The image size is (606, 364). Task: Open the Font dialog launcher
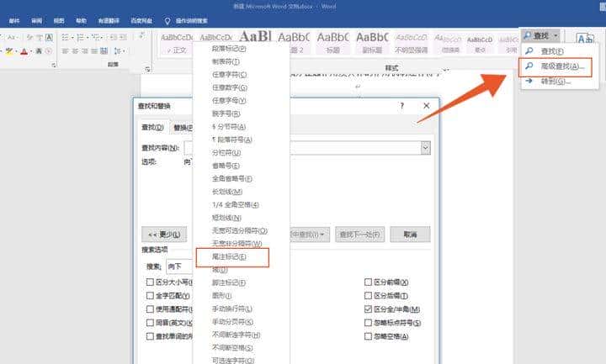click(x=54, y=66)
